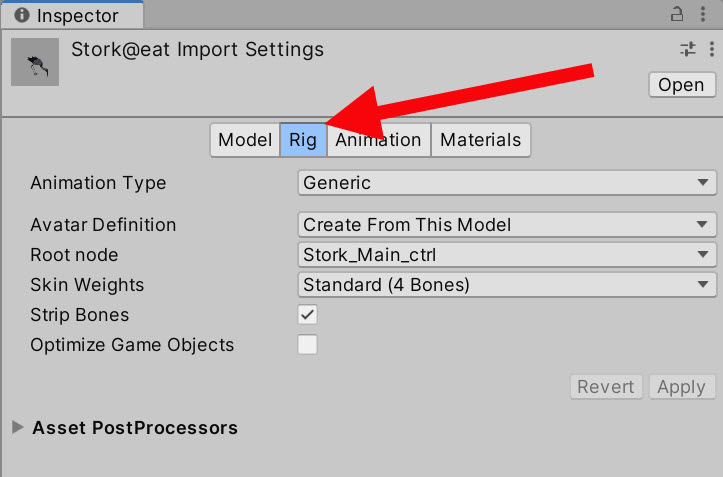
Task: Click the Stork@eat asset thumbnail
Action: [x=35, y=64]
